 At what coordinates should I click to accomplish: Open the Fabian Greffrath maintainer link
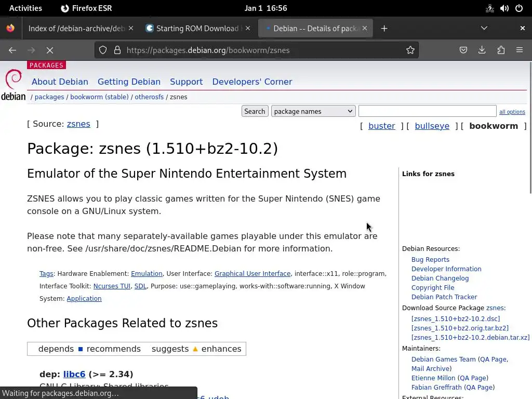[x=436, y=388]
